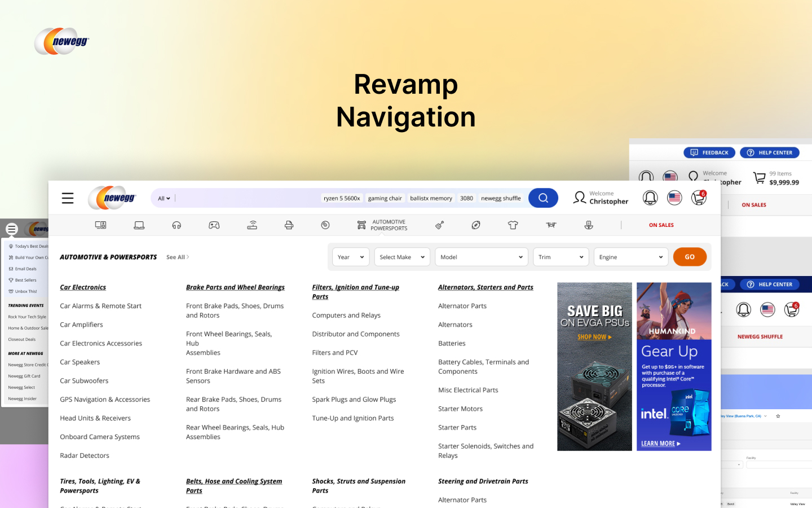Click the top FEEDBACK button

click(x=709, y=152)
